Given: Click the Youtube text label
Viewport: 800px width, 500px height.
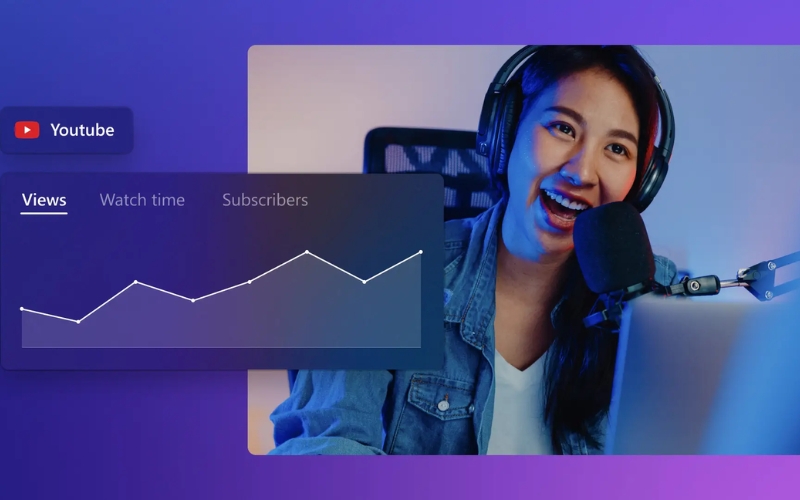Looking at the screenshot, I should (x=82, y=130).
